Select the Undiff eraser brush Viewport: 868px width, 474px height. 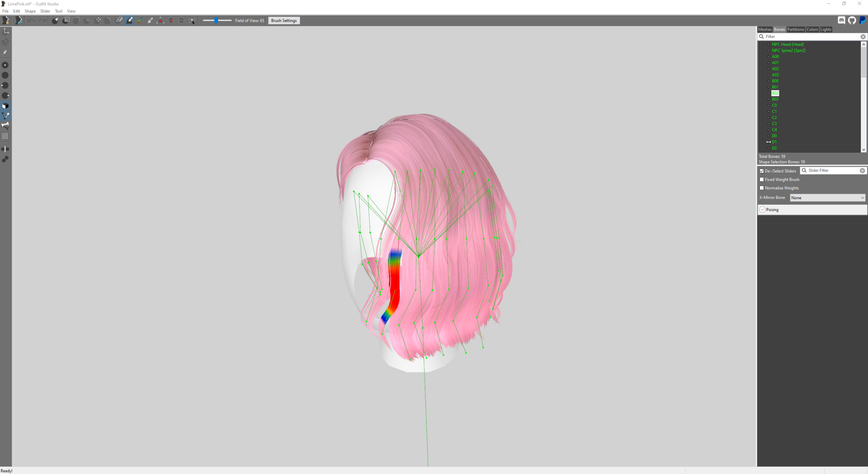coord(119,20)
